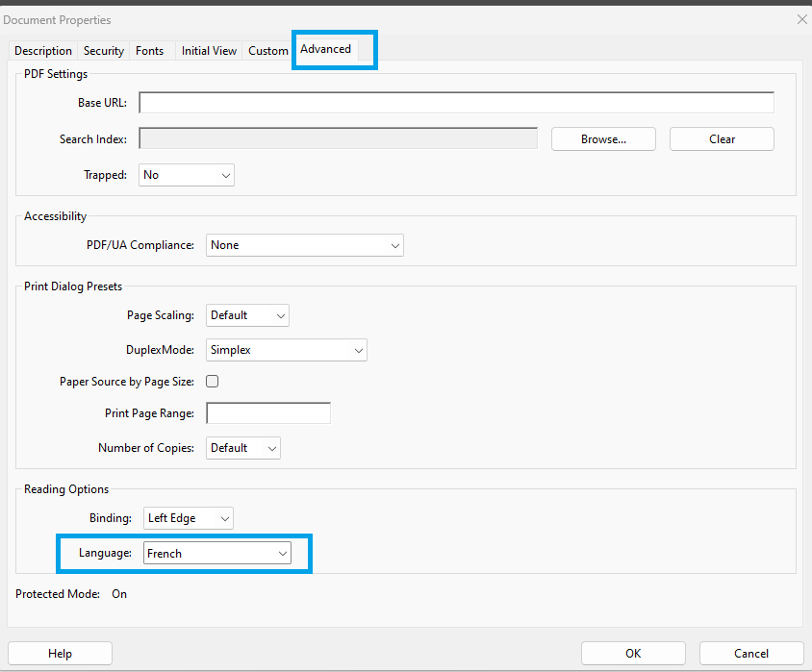Open the Number of Copies dropdown

tap(243, 448)
